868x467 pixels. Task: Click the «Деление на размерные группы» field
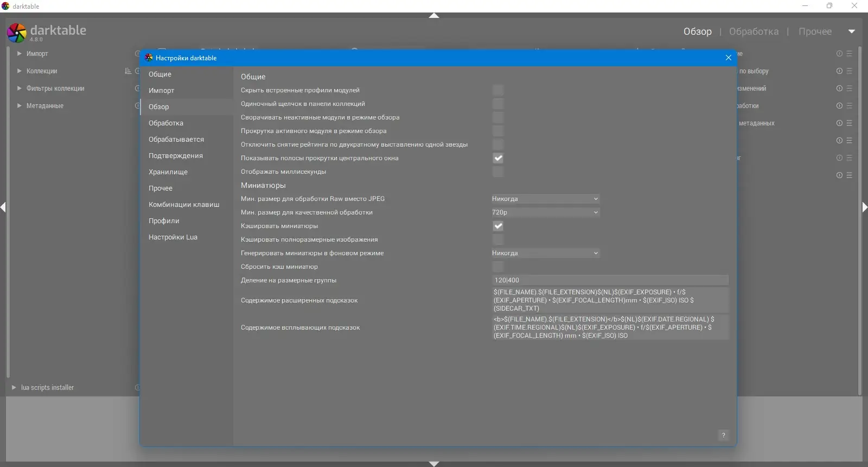tap(610, 280)
